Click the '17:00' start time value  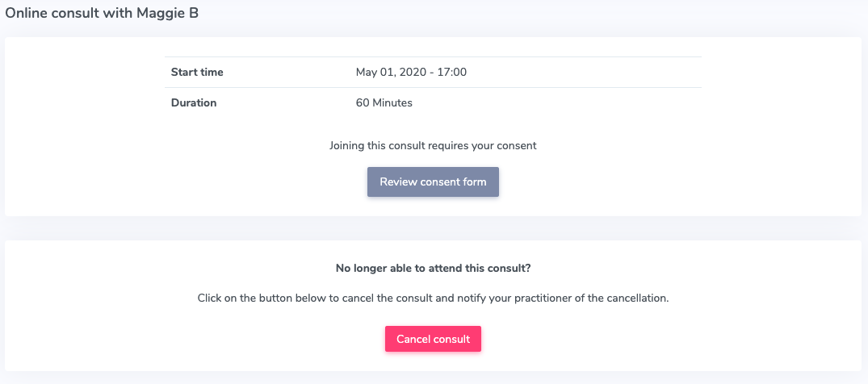pos(452,72)
